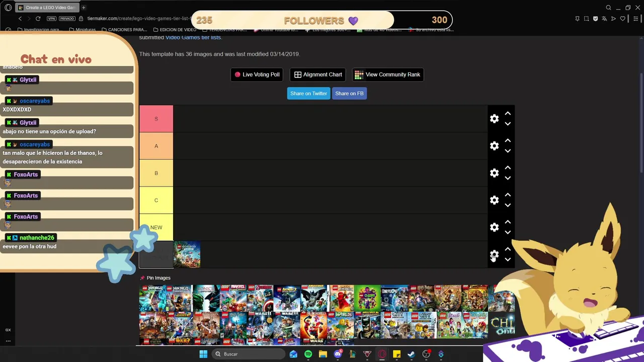This screenshot has width=644, height=362.
Task: Open settings gear for the A tier row
Action: pyautogui.click(x=494, y=146)
